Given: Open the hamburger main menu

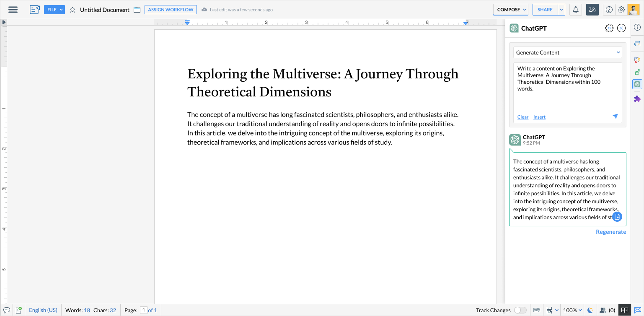Looking at the screenshot, I should point(13,10).
